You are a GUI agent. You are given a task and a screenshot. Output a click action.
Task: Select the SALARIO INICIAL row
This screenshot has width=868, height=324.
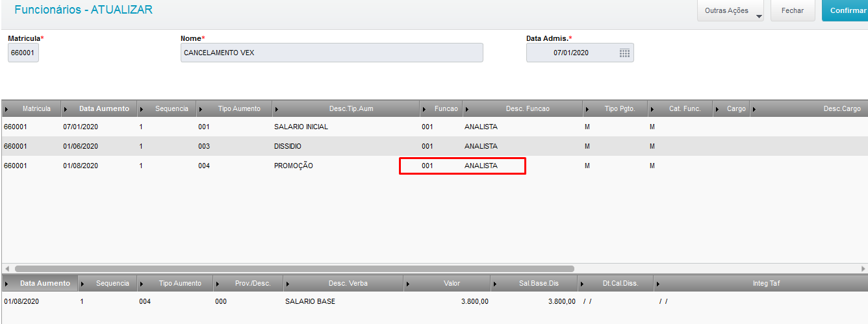[x=434, y=127]
